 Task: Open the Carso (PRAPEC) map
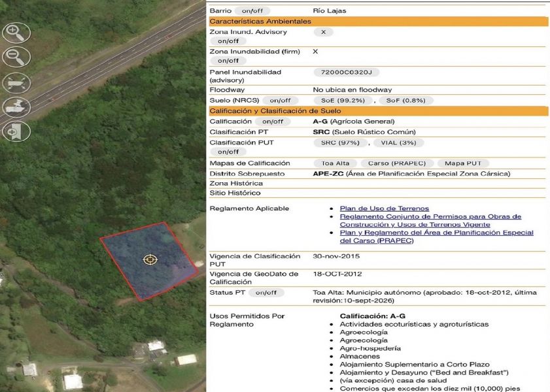click(397, 163)
